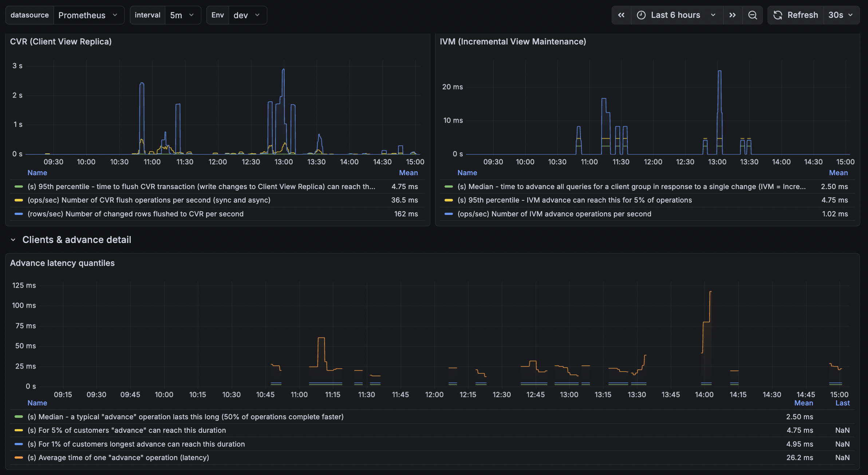The height and width of the screenshot is (475, 868).
Task: Toggle rows flushed to CVR per second series
Action: [x=135, y=214]
